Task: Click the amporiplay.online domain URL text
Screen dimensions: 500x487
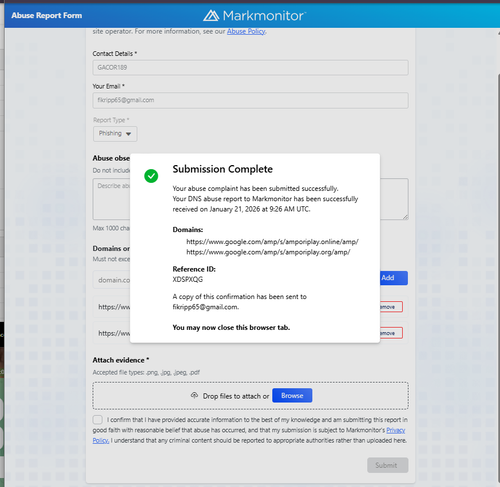Action: tap(272, 242)
